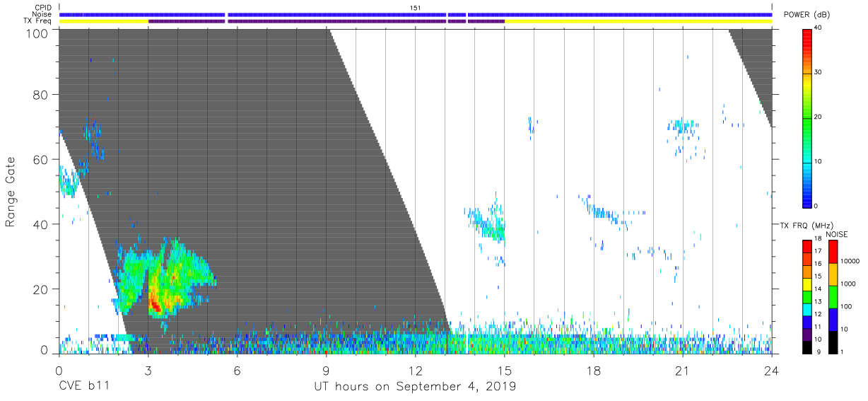Click the 60 tick on Range Gate axis

[41, 160]
